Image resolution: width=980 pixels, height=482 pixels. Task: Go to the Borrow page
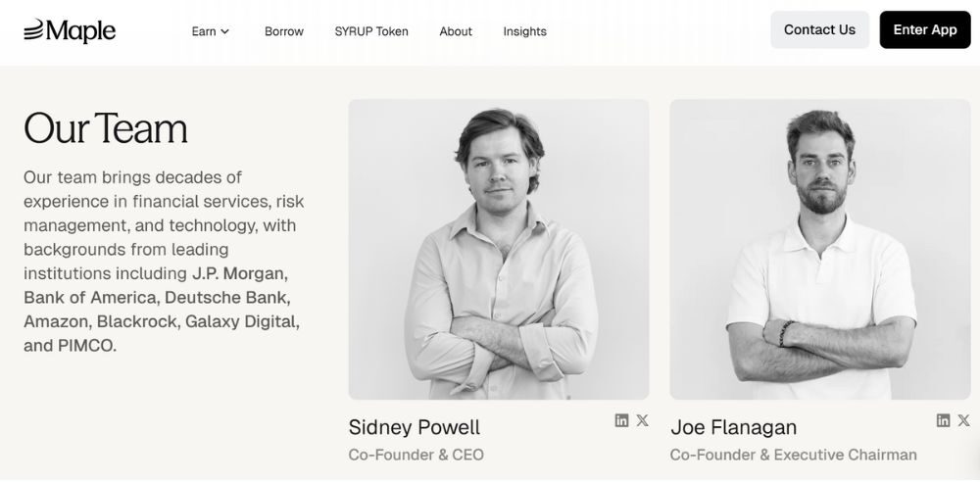click(284, 31)
